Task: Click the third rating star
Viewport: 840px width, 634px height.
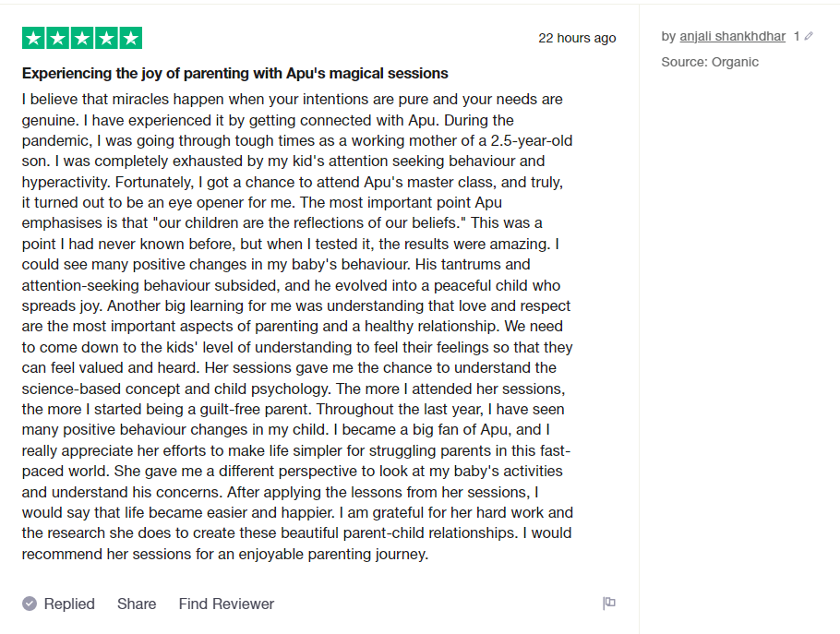Action: [82, 39]
